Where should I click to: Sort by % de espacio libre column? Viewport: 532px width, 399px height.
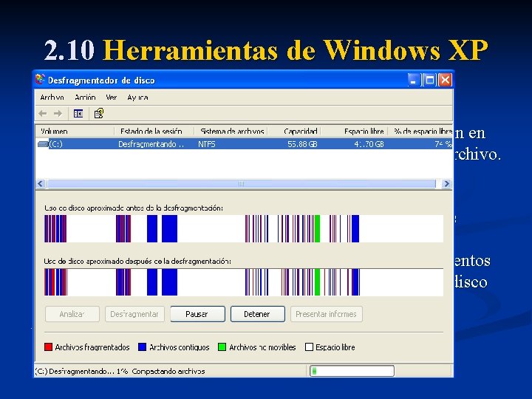click(420, 131)
